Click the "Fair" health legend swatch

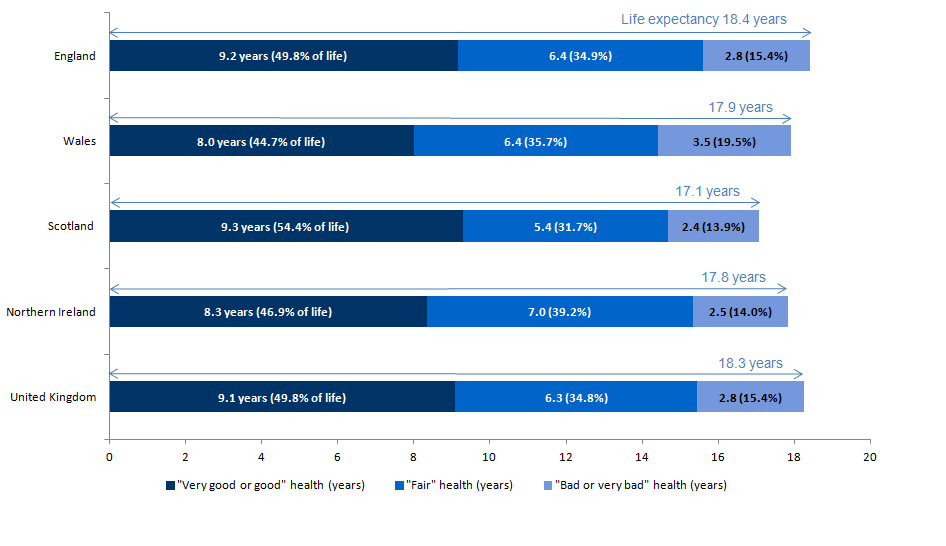(x=399, y=486)
